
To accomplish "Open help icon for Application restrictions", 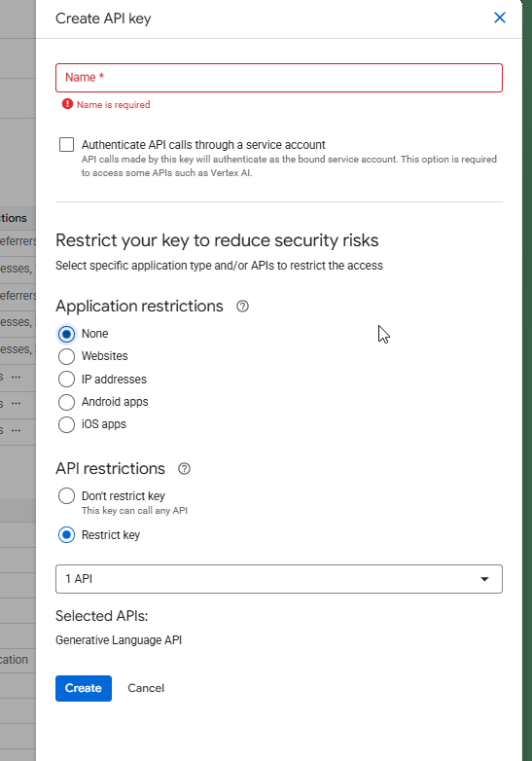I will coord(242,307).
